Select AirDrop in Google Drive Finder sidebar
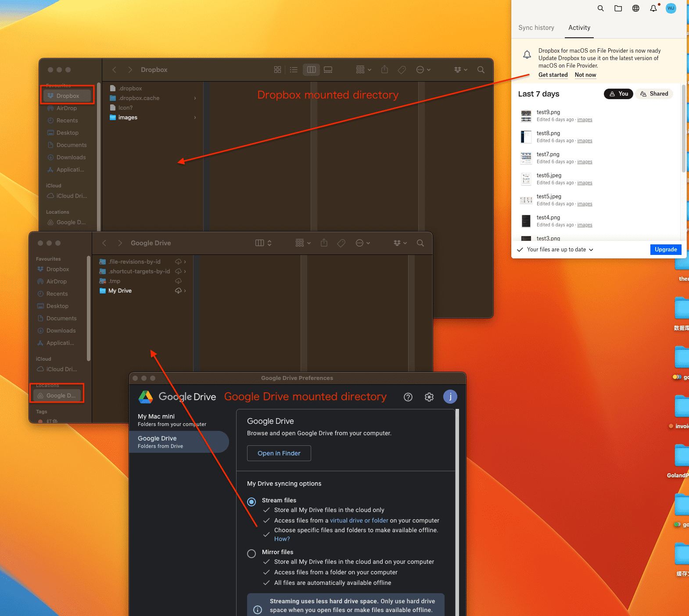Image resolution: width=689 pixels, height=616 pixels. [x=57, y=281]
